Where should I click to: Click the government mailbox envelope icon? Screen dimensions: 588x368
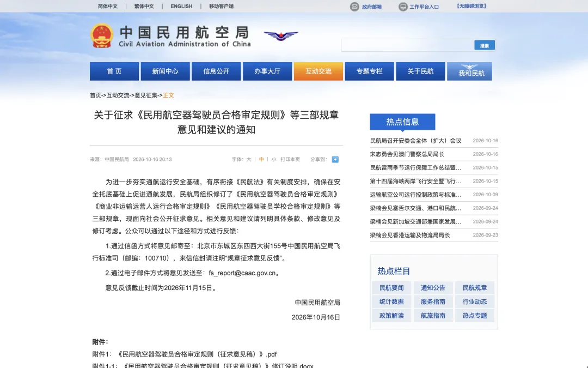click(x=354, y=7)
